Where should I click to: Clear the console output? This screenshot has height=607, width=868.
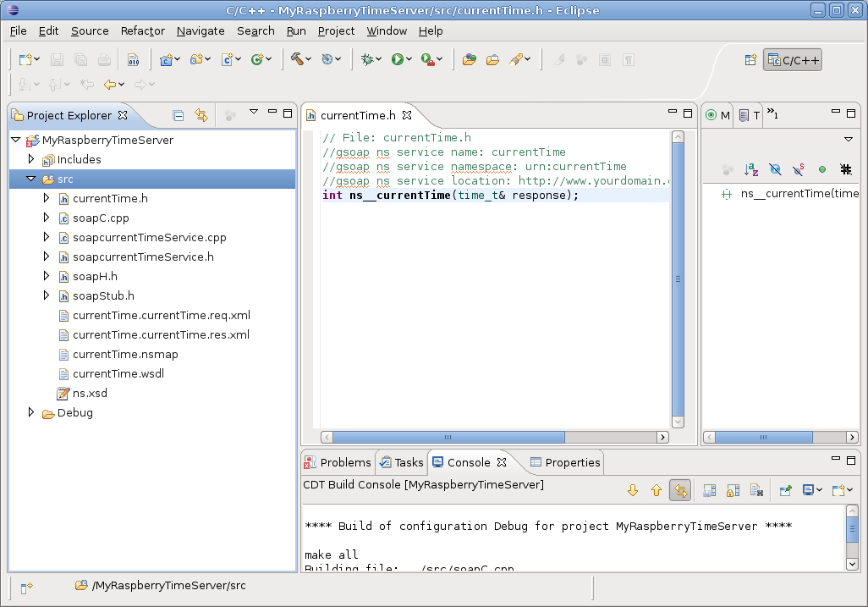pos(756,490)
